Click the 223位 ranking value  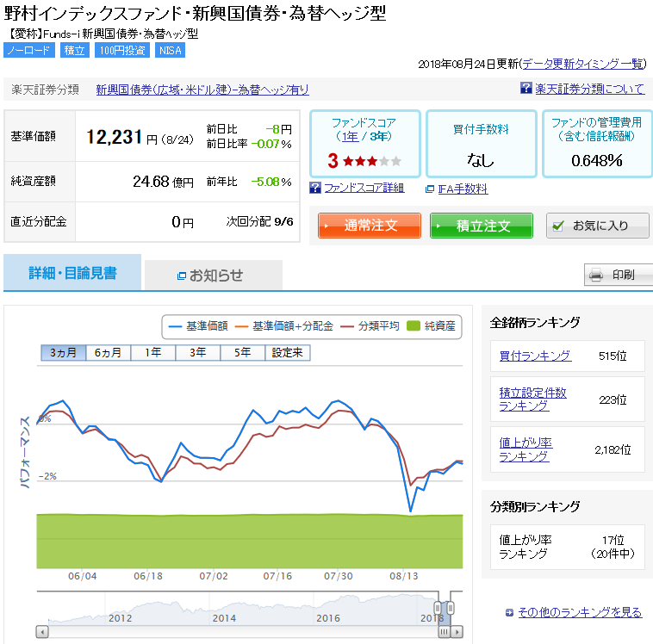(613, 399)
